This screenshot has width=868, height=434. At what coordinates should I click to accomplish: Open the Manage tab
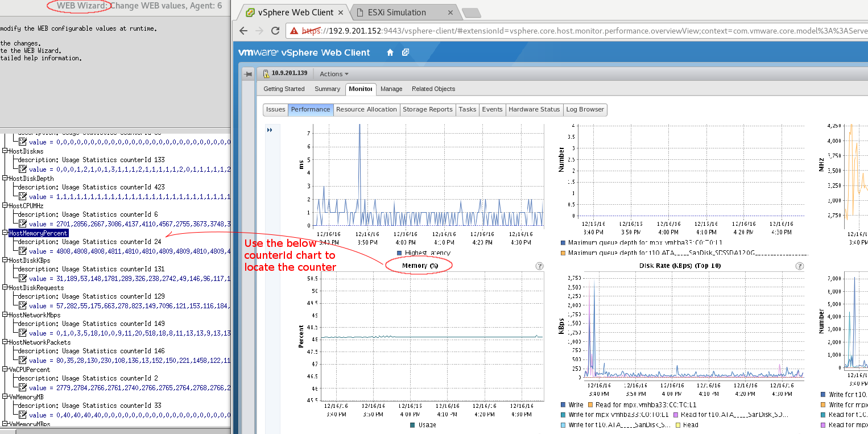pos(391,89)
